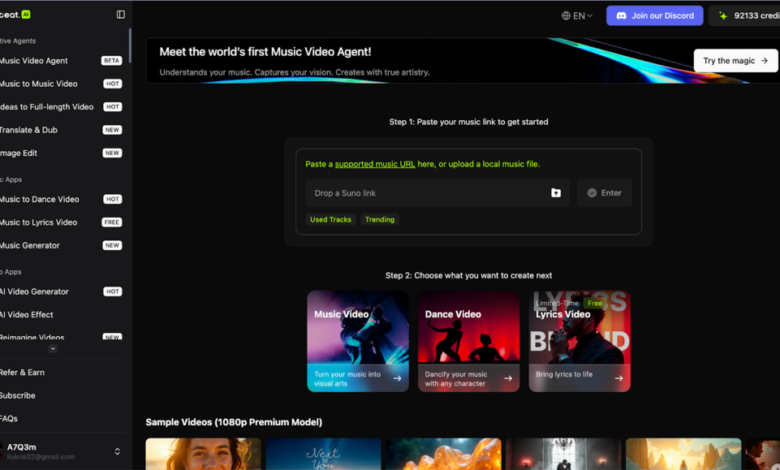Click Try the magic button
This screenshot has width=780, height=470.
pyautogui.click(x=735, y=61)
